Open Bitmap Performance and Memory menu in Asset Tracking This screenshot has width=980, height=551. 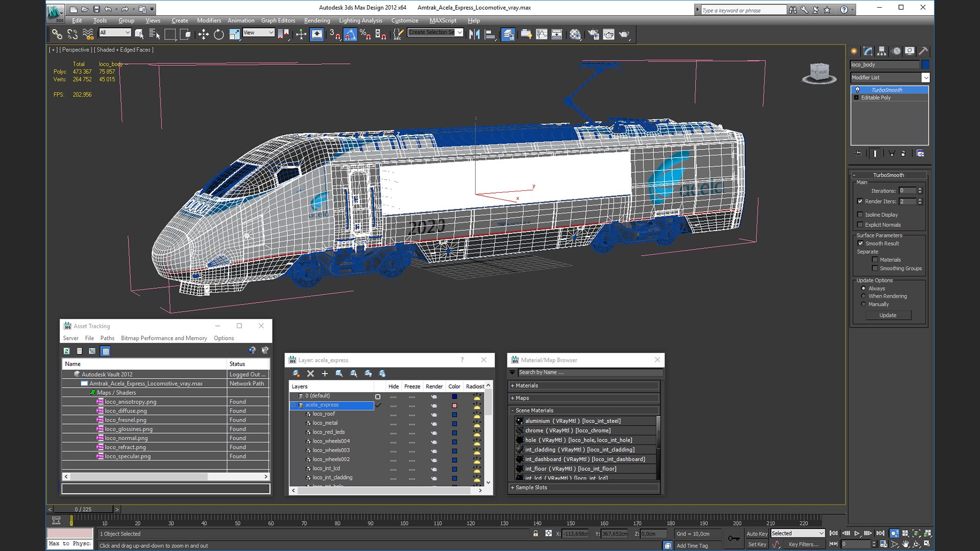pos(164,338)
